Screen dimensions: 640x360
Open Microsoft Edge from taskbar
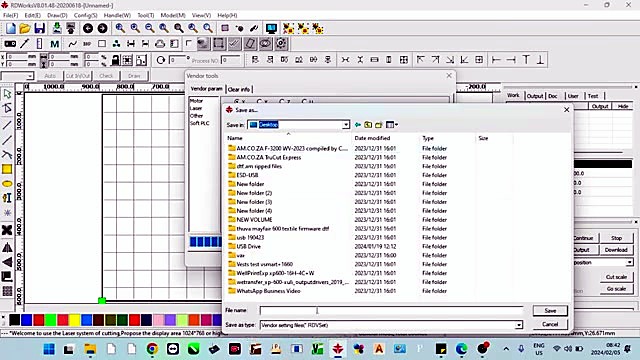(x=462, y=349)
